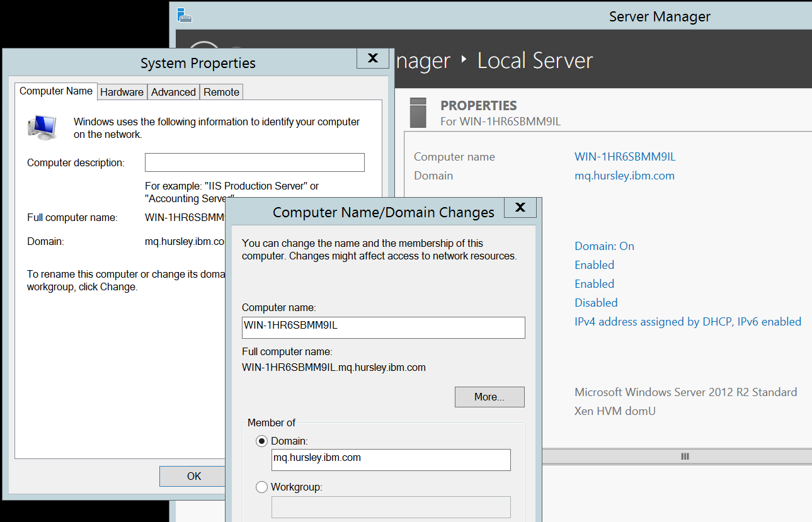
Task: Click the Domain label in Server Manager properties
Action: coord(433,176)
